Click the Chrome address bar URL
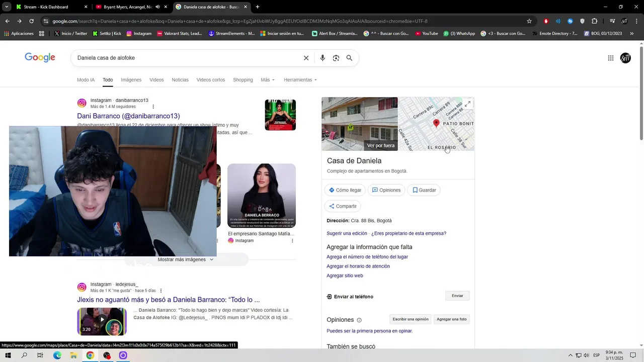The image size is (644, 362). [239, 21]
